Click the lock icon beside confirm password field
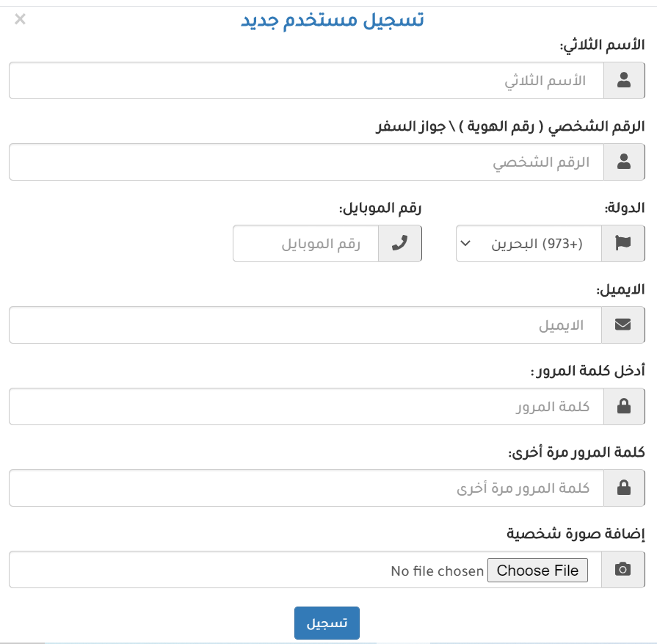Screen dimensions: 657x644 pos(624,488)
